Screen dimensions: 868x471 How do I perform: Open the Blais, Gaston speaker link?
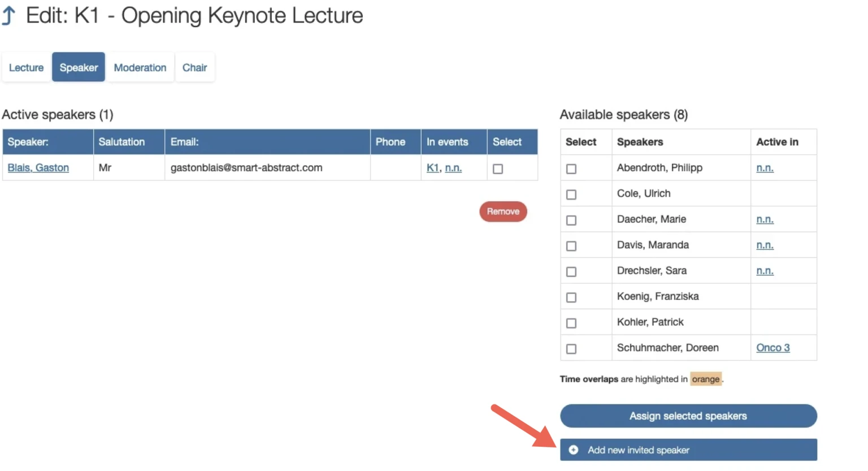click(x=38, y=168)
